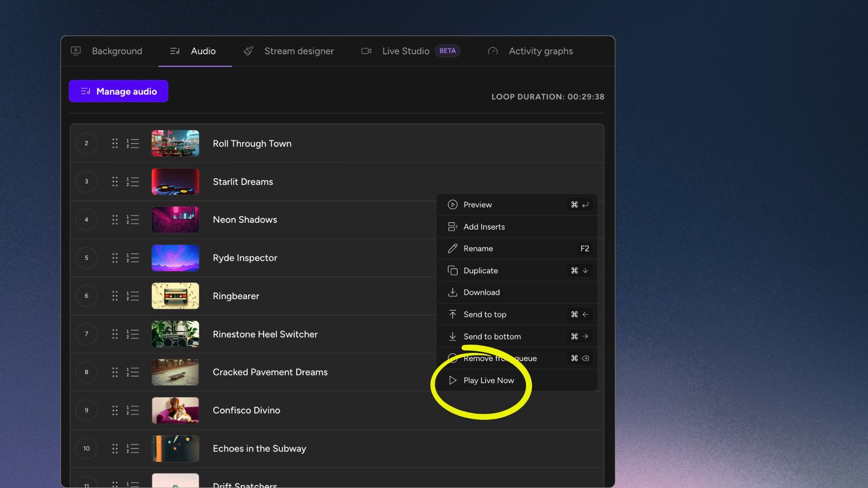Select the paintbrush Stream designer icon
The width and height of the screenshot is (868, 488).
click(x=248, y=51)
